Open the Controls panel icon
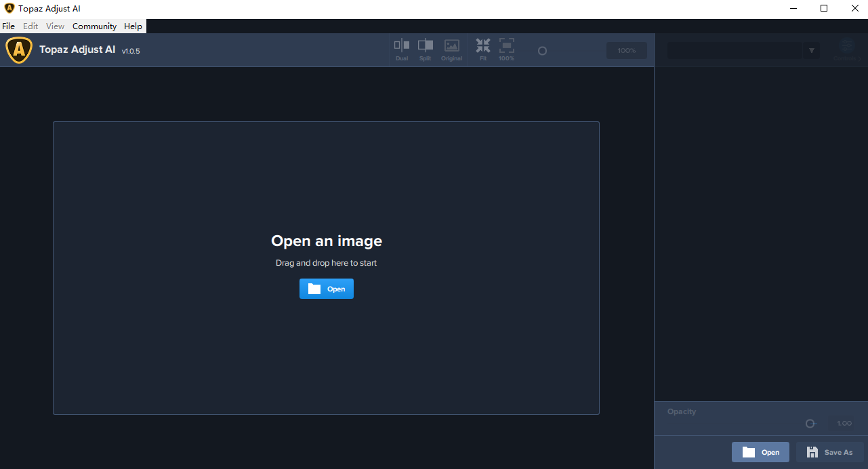Image resolution: width=868 pixels, height=469 pixels. (x=846, y=50)
